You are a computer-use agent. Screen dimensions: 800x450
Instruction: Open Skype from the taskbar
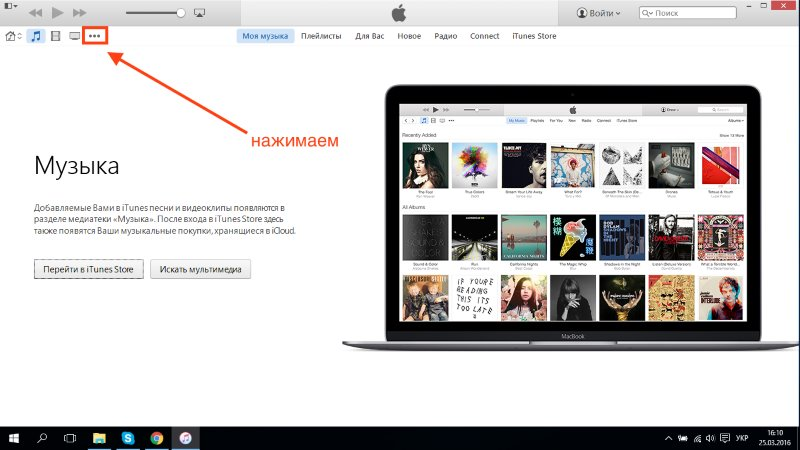128,438
